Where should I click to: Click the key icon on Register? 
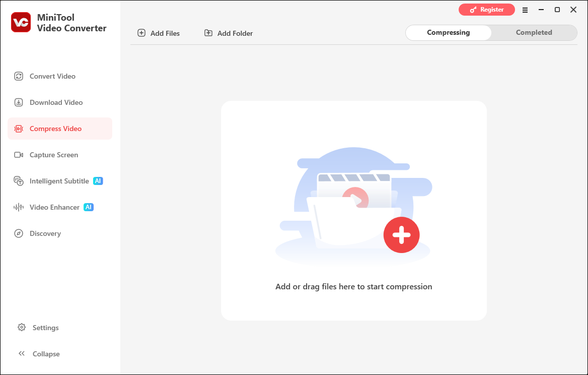[x=473, y=10]
